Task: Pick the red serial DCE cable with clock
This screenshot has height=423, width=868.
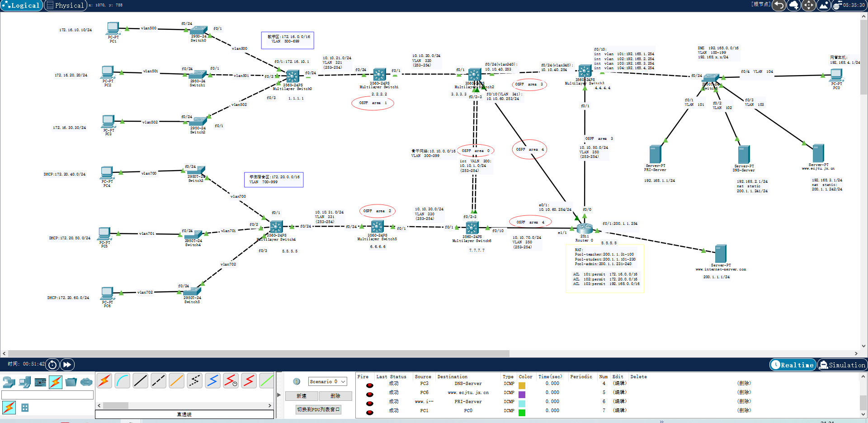Action: pyautogui.click(x=231, y=381)
